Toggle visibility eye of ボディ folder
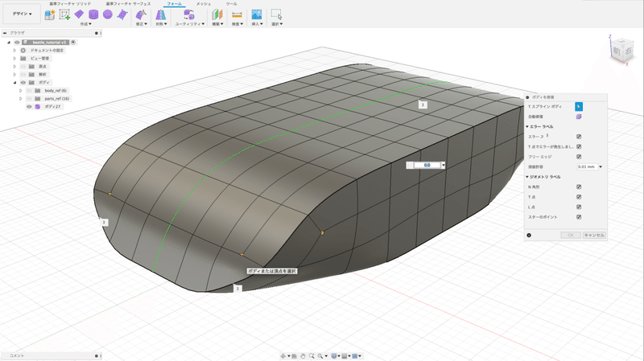 (23, 83)
